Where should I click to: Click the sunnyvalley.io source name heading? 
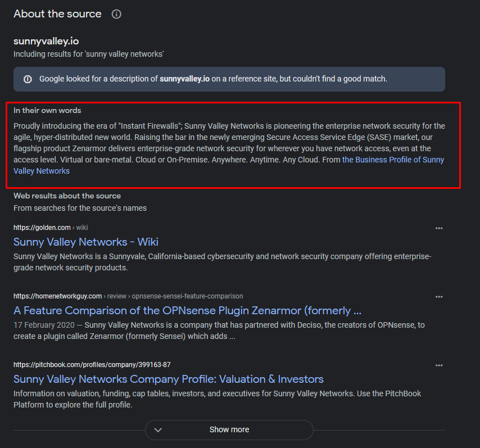tap(46, 41)
